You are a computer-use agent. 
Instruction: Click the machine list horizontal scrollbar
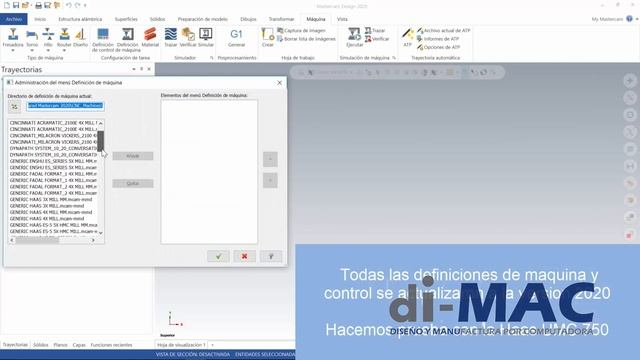coord(53,240)
